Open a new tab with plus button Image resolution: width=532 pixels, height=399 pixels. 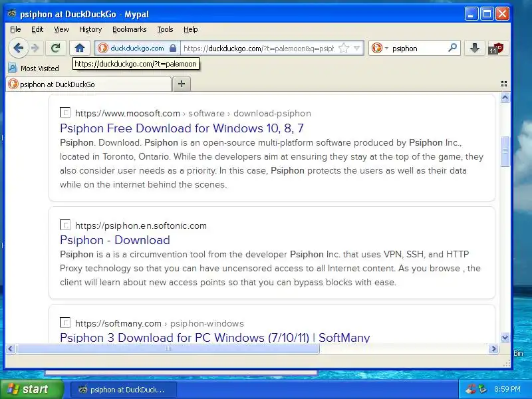(182, 84)
